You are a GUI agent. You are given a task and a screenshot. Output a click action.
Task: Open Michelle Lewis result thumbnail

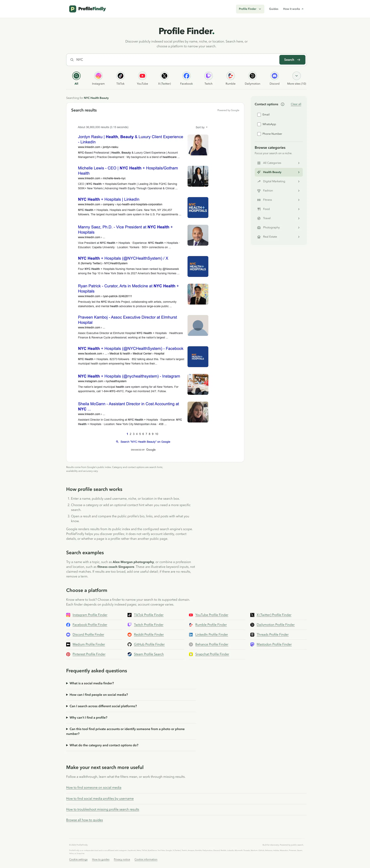click(x=198, y=176)
